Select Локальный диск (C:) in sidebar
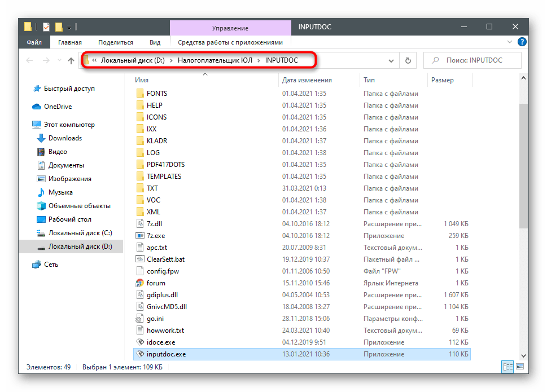 (x=80, y=233)
